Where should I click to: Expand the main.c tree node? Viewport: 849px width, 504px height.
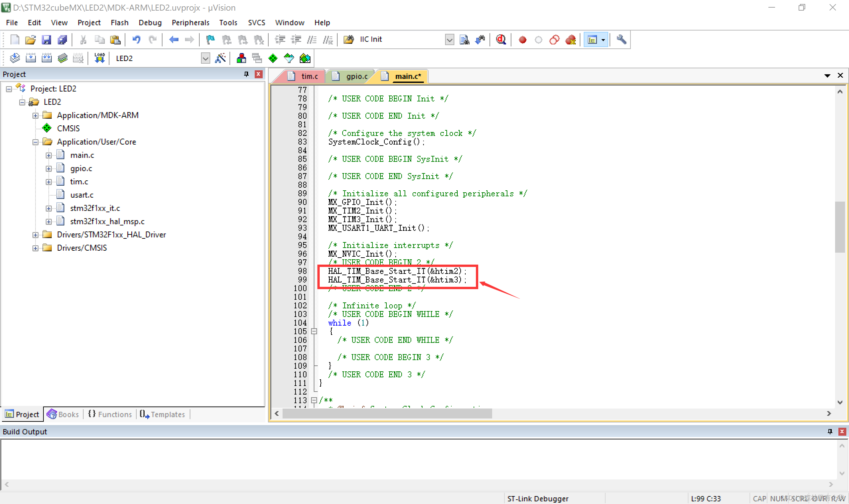[x=48, y=155]
